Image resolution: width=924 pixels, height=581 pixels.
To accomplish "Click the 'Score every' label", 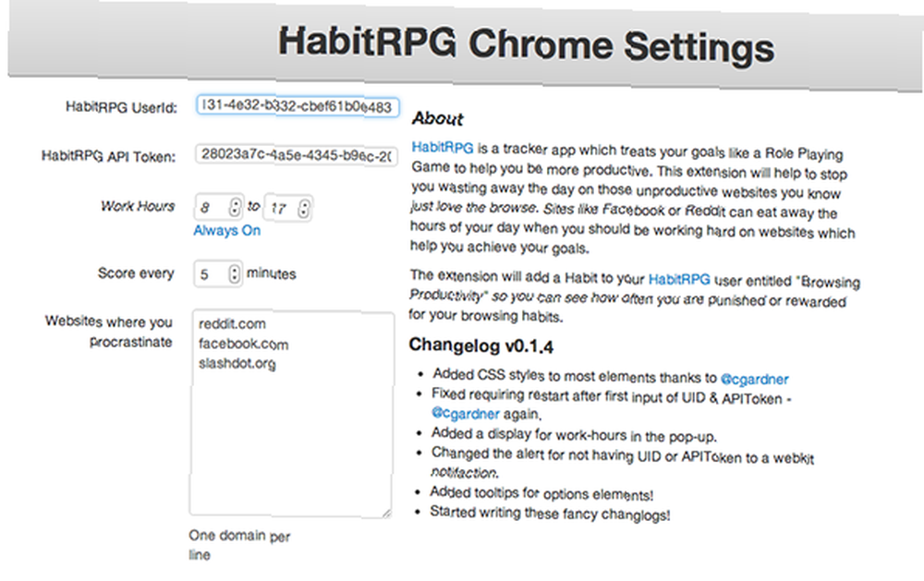I will pos(136,273).
